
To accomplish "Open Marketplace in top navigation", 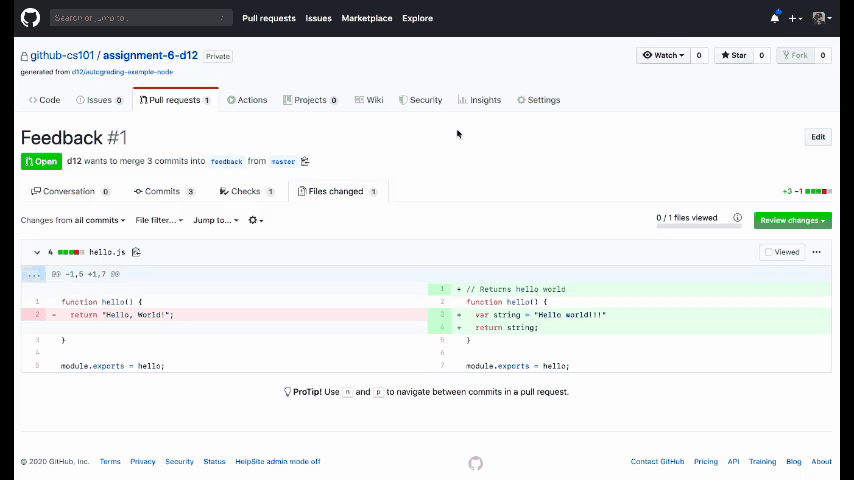I will click(x=367, y=18).
